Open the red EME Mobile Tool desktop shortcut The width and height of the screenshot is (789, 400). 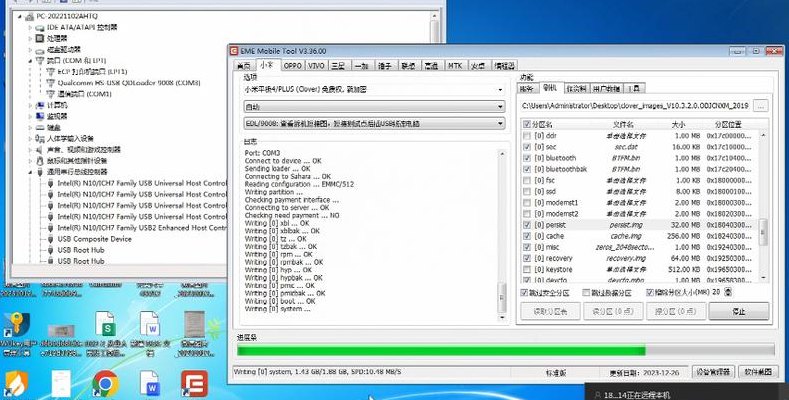pos(194,384)
